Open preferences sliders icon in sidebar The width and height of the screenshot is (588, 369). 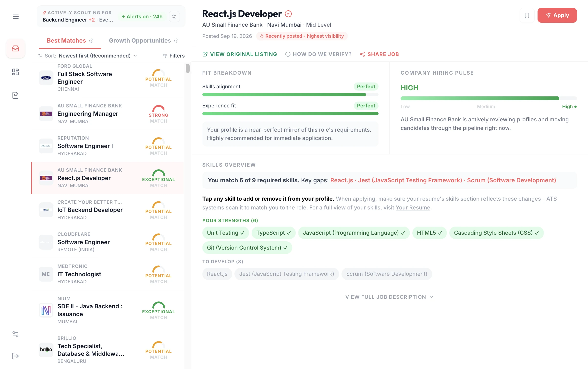click(x=15, y=334)
